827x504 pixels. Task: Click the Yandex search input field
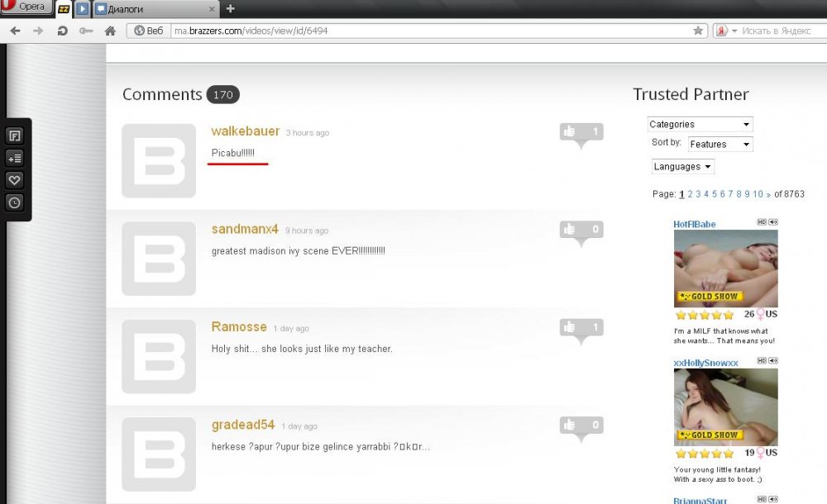click(x=782, y=31)
